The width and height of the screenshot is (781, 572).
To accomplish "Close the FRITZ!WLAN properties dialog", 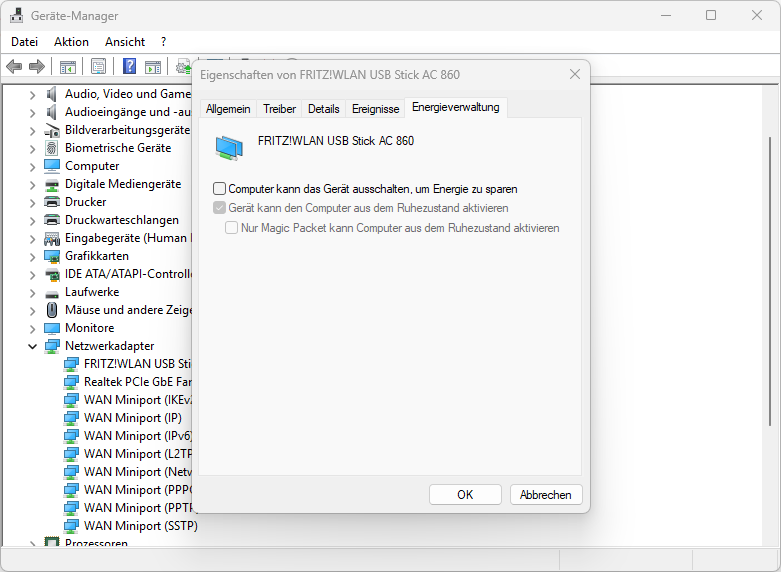I will tap(575, 74).
